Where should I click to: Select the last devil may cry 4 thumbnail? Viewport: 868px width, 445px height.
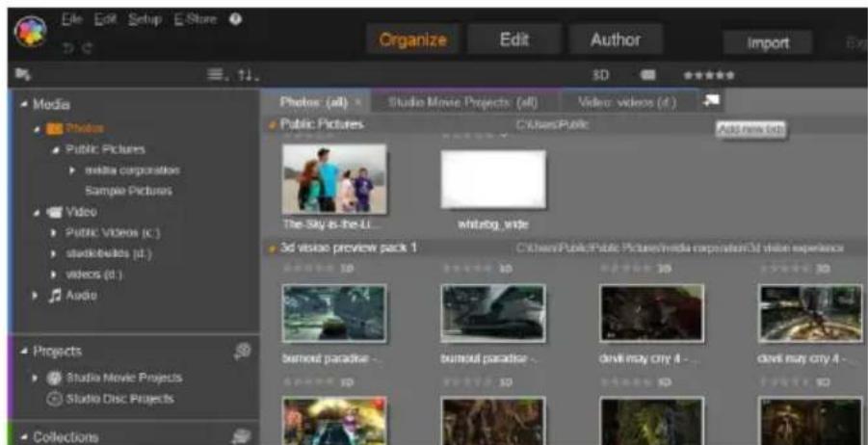click(810, 313)
